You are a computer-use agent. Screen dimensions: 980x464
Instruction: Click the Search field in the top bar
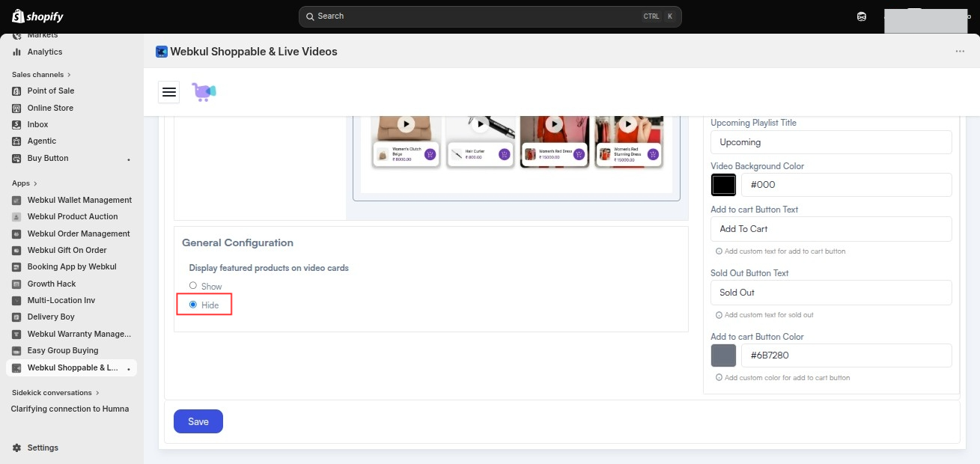pos(490,16)
